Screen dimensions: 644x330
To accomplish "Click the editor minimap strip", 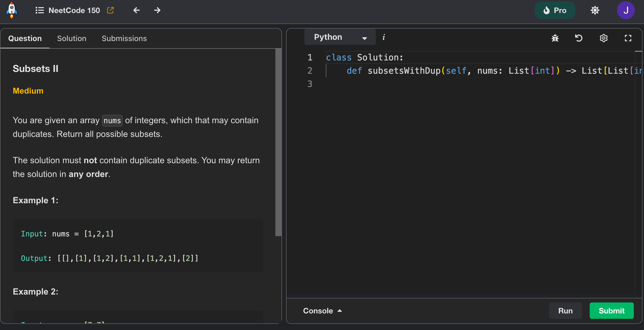I will [638, 172].
